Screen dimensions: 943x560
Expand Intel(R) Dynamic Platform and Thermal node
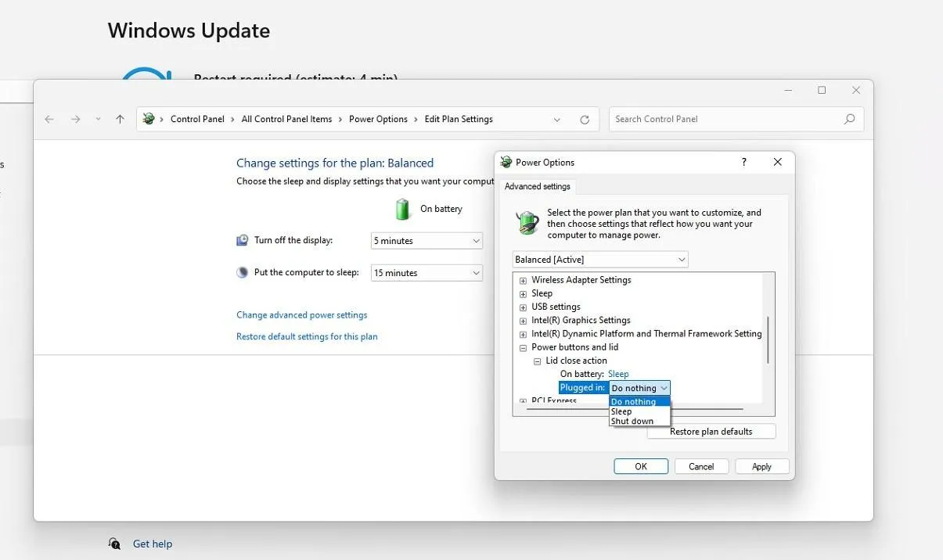click(x=524, y=334)
